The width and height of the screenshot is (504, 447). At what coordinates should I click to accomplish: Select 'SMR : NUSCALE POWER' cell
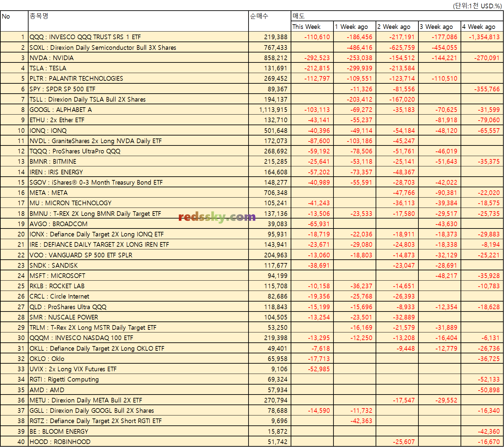coord(138,317)
